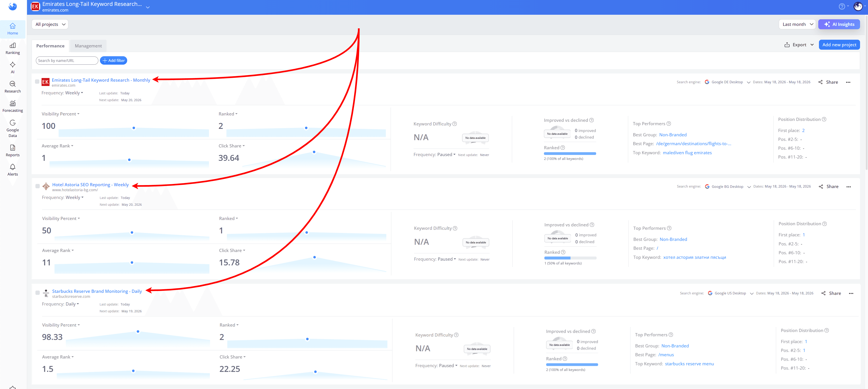The width and height of the screenshot is (868, 389).
Task: Open more options for Hotel Astoria project
Action: (848, 186)
